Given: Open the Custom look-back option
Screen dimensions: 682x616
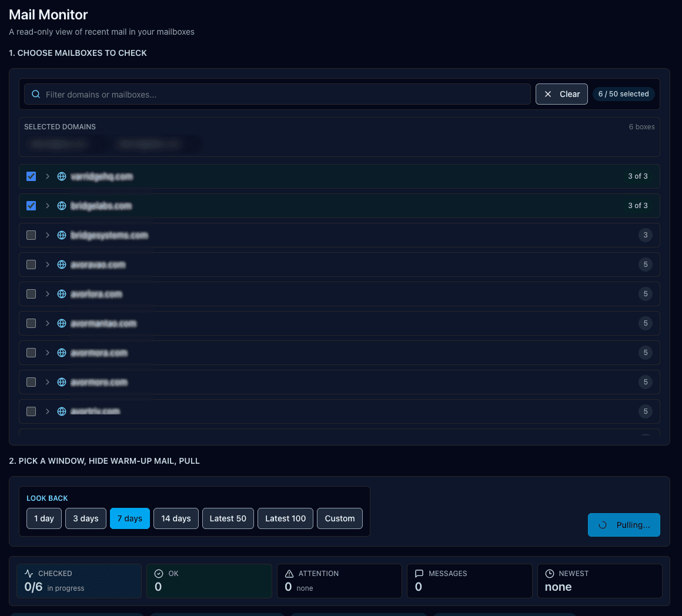Looking at the screenshot, I should pos(340,518).
